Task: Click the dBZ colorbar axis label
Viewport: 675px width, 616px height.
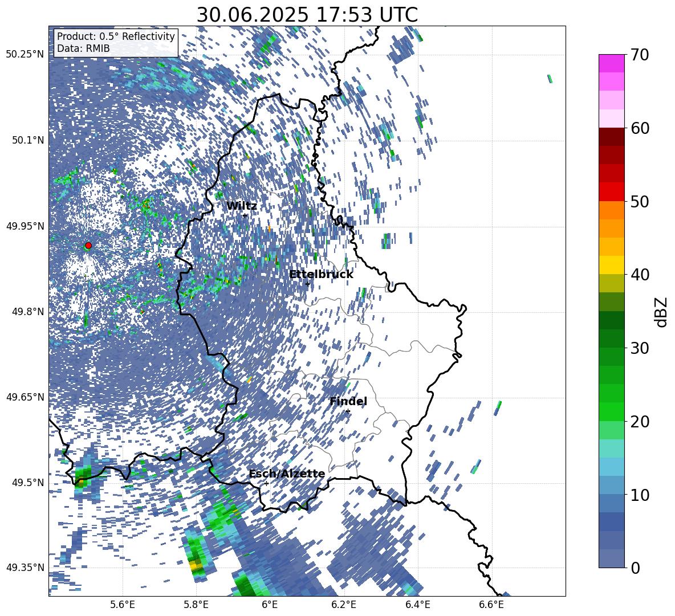Action: (662, 312)
